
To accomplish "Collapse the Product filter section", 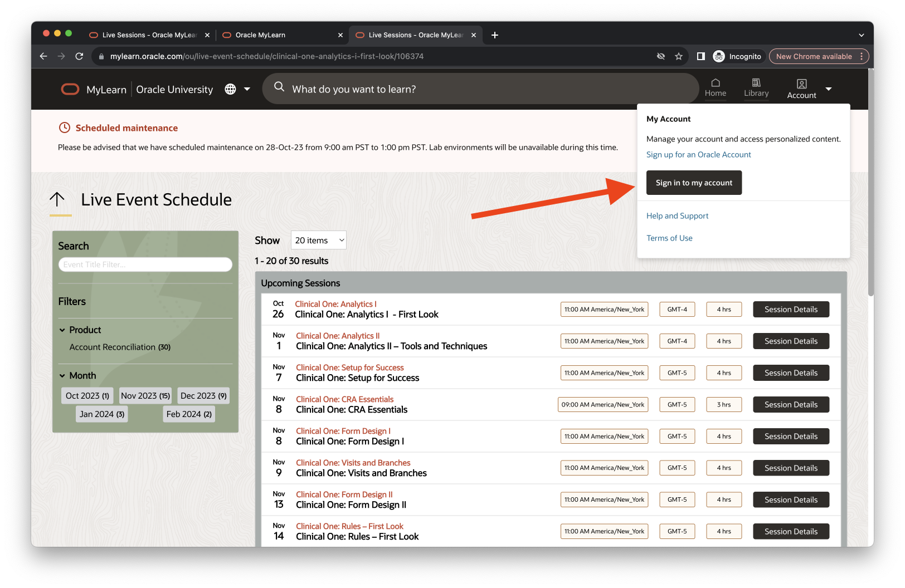I will [62, 330].
